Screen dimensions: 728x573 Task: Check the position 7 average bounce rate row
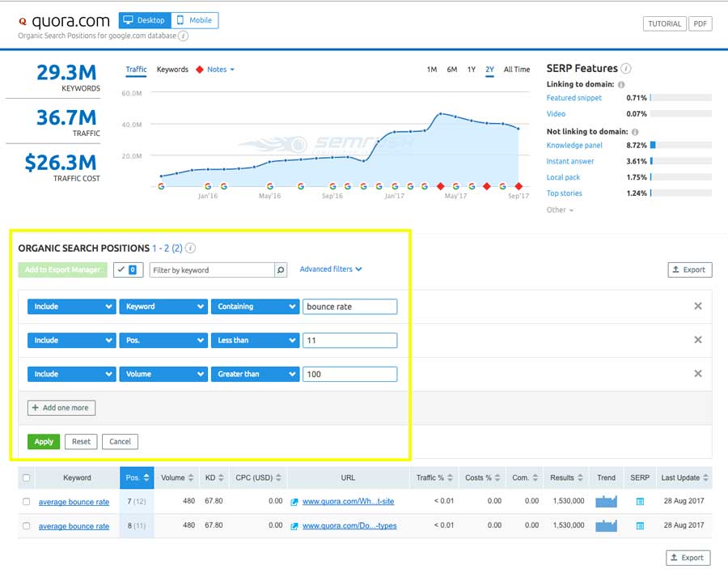pos(27,502)
